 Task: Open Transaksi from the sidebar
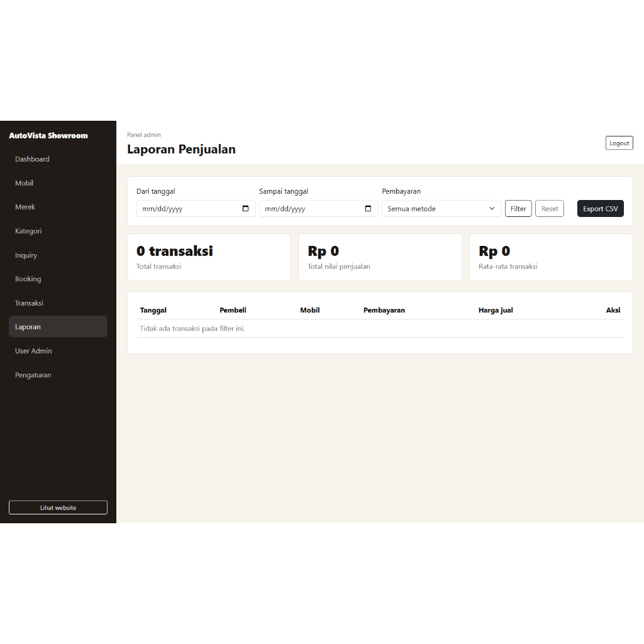[58, 303]
